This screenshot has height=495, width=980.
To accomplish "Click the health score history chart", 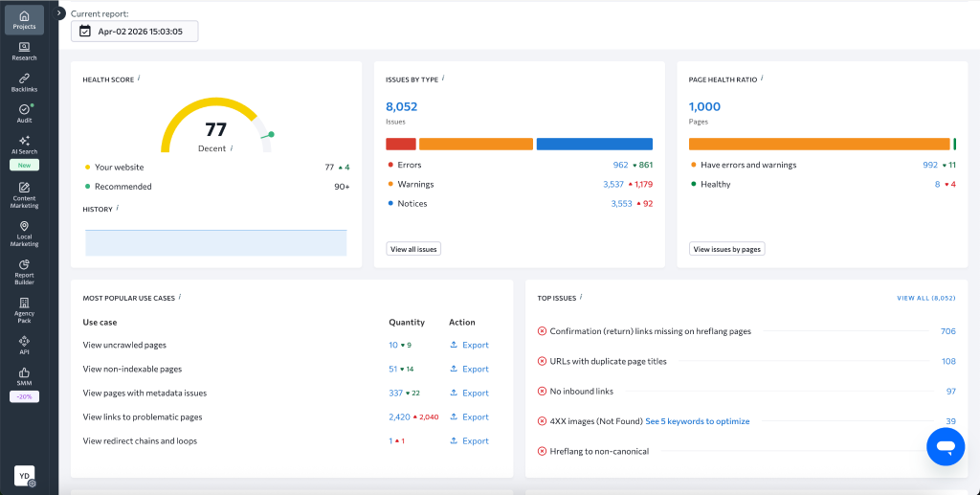I will 215,242.
